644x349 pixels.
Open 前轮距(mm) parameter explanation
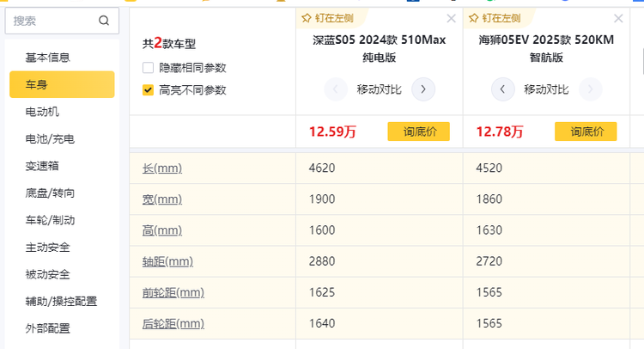tap(173, 292)
